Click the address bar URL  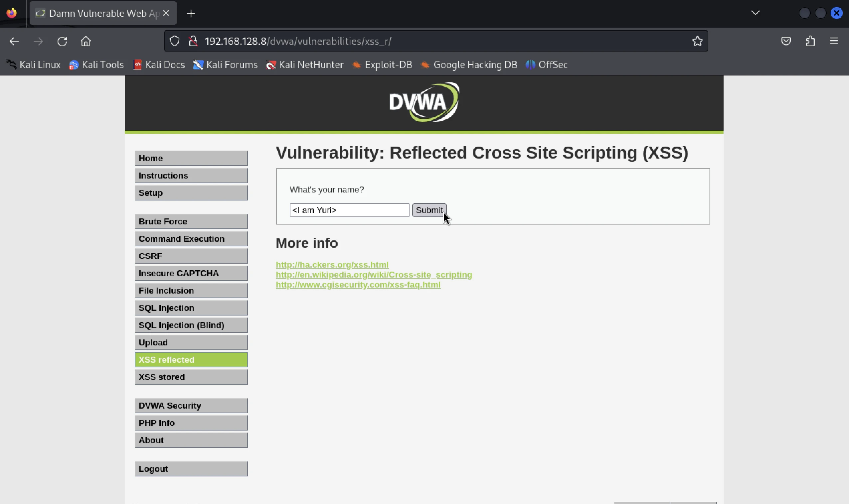tap(298, 41)
